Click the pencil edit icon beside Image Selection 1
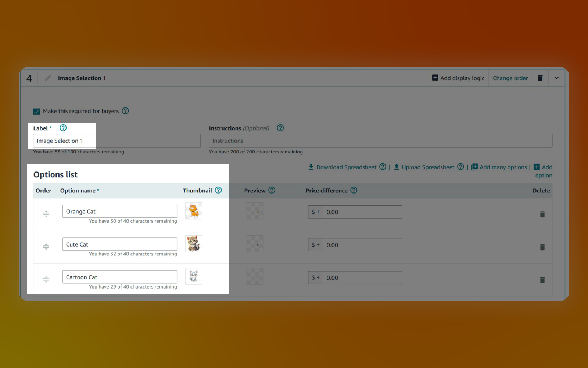588x368 pixels. (x=48, y=78)
